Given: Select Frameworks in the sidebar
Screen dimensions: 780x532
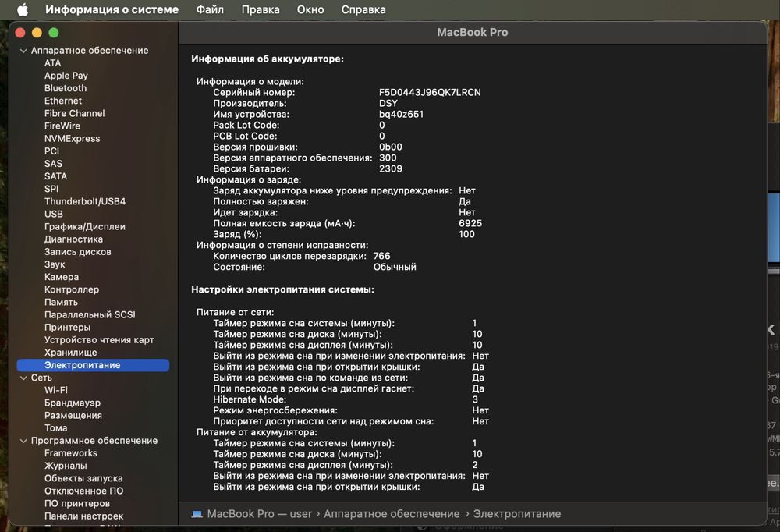Looking at the screenshot, I should [x=71, y=453].
